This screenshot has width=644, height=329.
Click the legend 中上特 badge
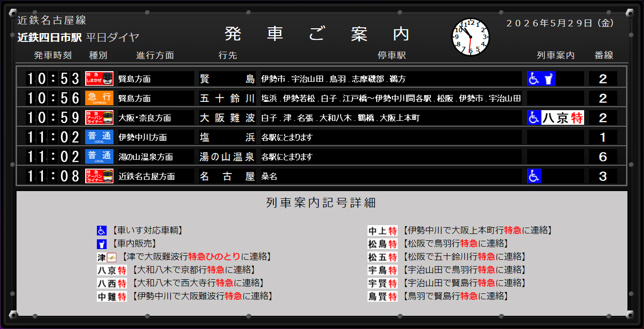click(x=383, y=231)
